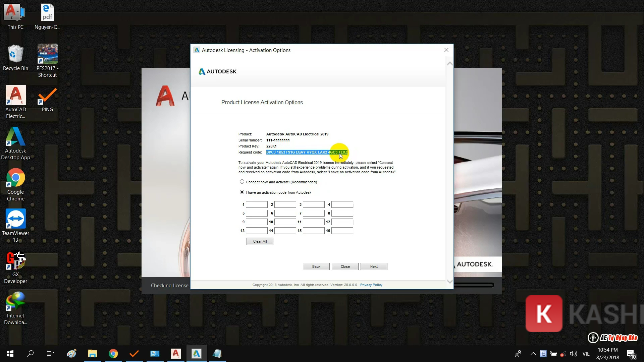The height and width of the screenshot is (362, 644).
Task: Click activation code field 4
Action: coord(342,204)
